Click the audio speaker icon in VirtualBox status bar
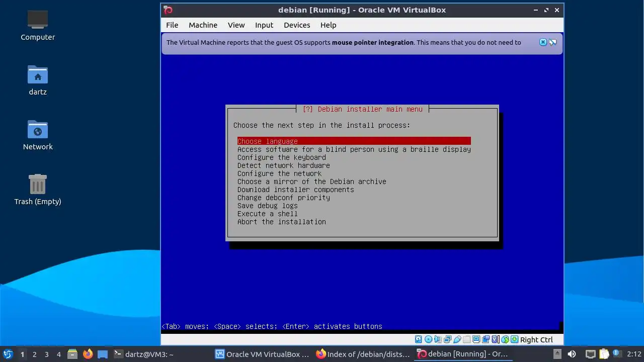The height and width of the screenshot is (362, 644). click(438, 339)
